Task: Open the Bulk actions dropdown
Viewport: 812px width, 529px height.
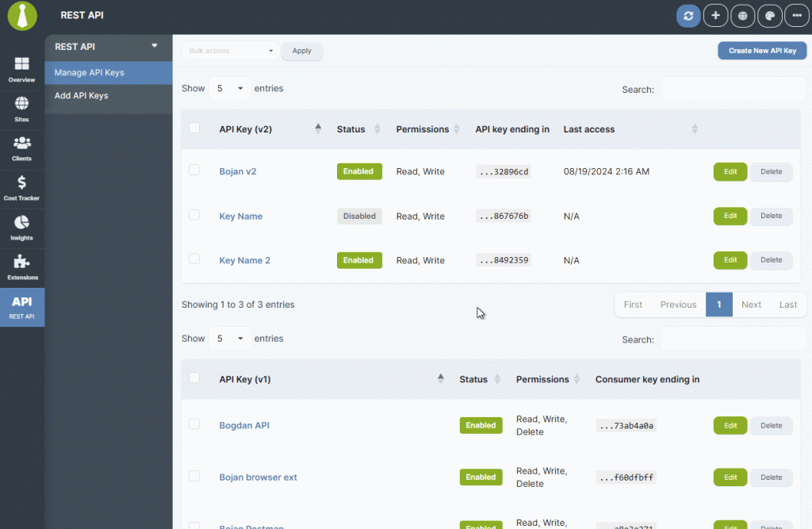Action: [228, 50]
